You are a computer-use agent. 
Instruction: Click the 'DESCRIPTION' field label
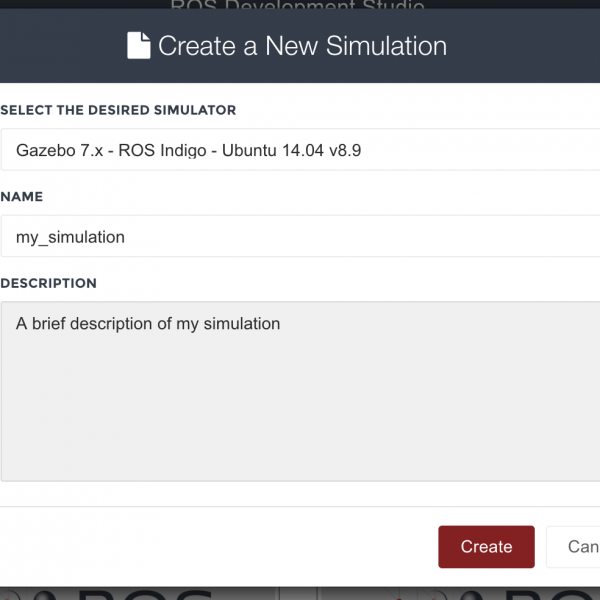(48, 283)
